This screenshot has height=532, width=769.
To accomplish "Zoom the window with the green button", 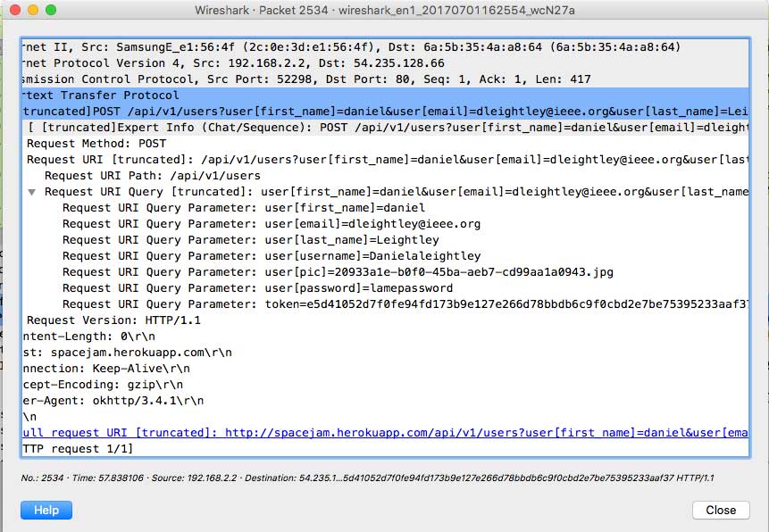I will coord(51,10).
